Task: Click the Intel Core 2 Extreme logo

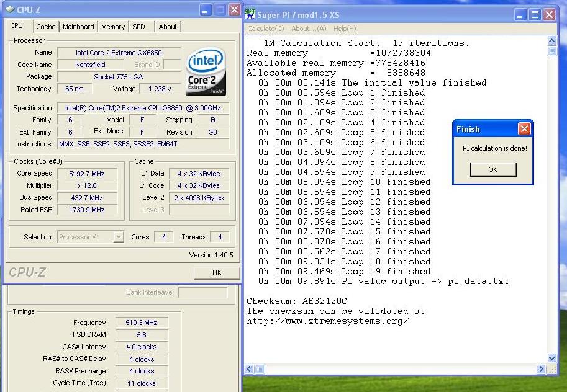Action: pyautogui.click(x=206, y=71)
